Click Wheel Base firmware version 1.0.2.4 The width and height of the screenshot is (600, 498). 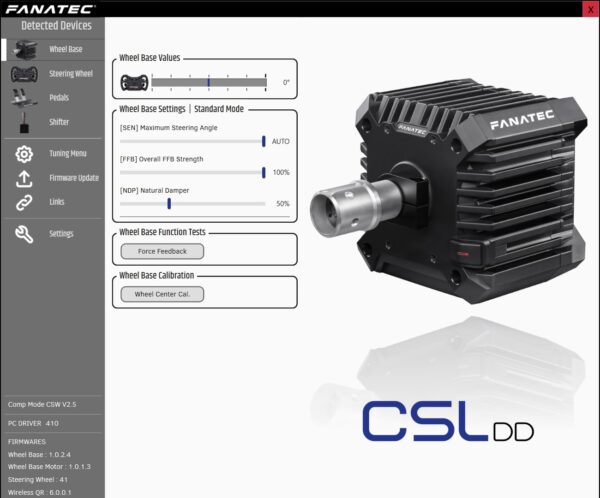[39, 454]
